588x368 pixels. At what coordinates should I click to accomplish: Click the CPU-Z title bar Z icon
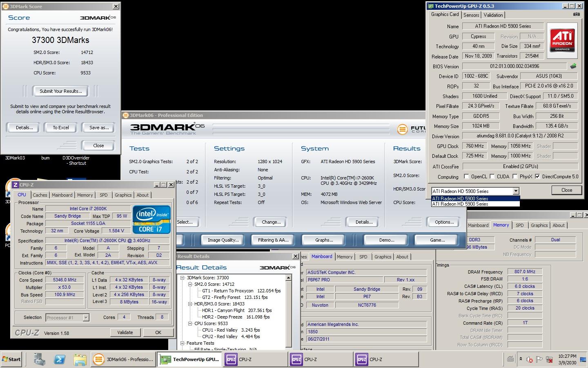[16, 185]
